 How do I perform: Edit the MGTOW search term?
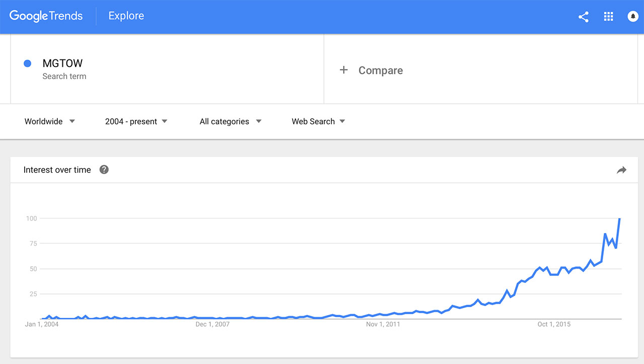point(62,63)
